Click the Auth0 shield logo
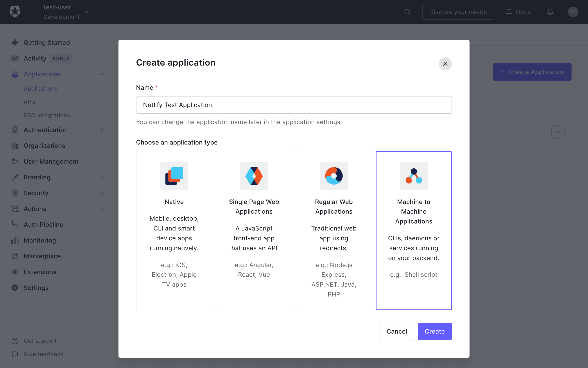588x368 pixels. coord(15,12)
